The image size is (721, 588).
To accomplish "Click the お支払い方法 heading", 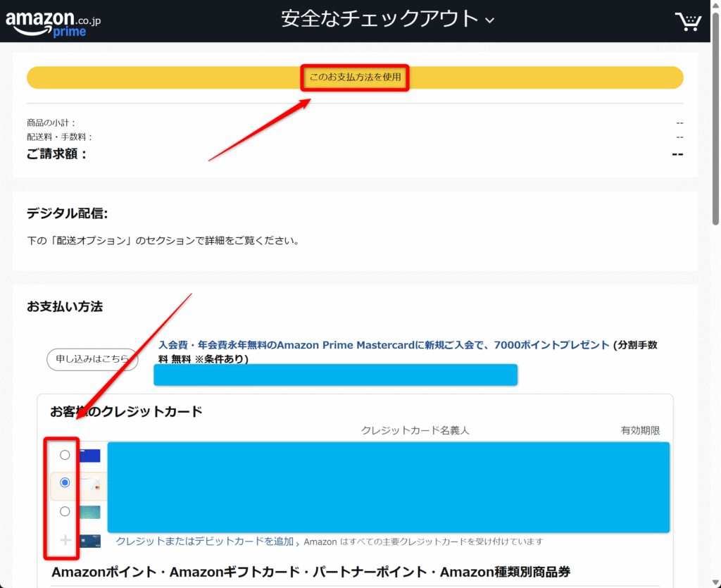I will click(65, 306).
